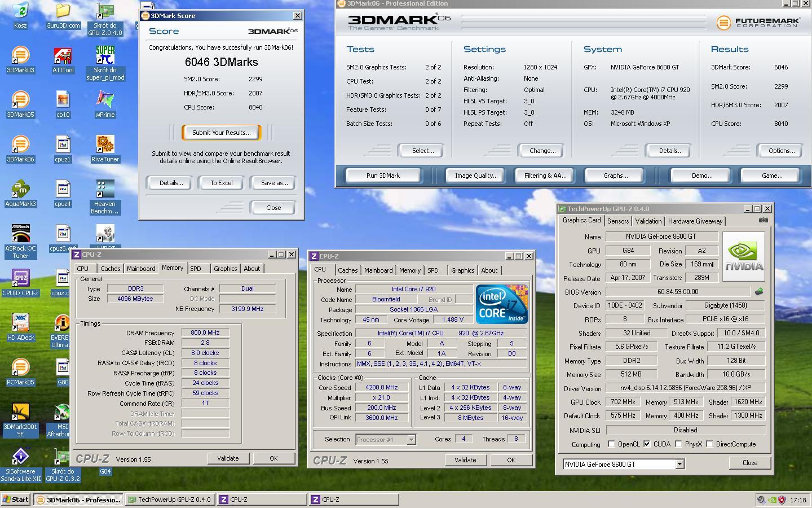The image size is (812, 508).
Task: Click Close in the GPU-Z window
Action: (x=750, y=463)
